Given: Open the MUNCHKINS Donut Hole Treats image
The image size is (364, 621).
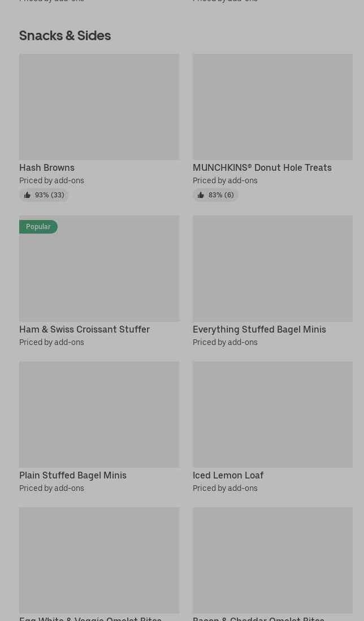Looking at the screenshot, I should click(x=272, y=106).
